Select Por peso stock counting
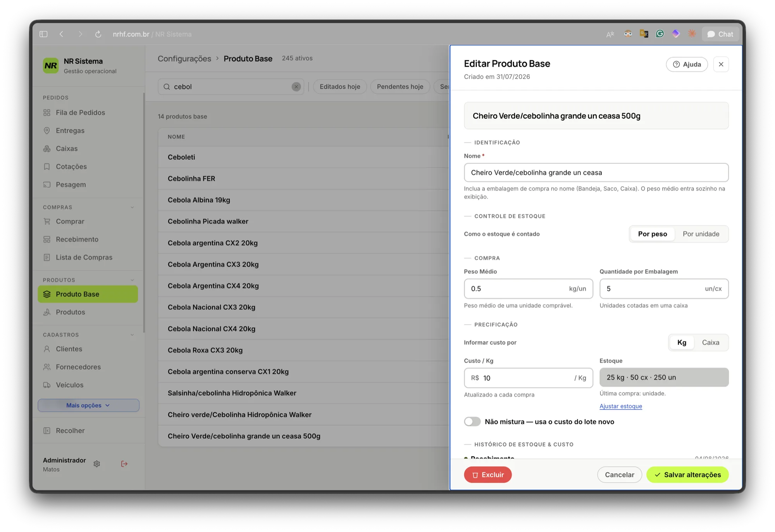 pyautogui.click(x=653, y=234)
